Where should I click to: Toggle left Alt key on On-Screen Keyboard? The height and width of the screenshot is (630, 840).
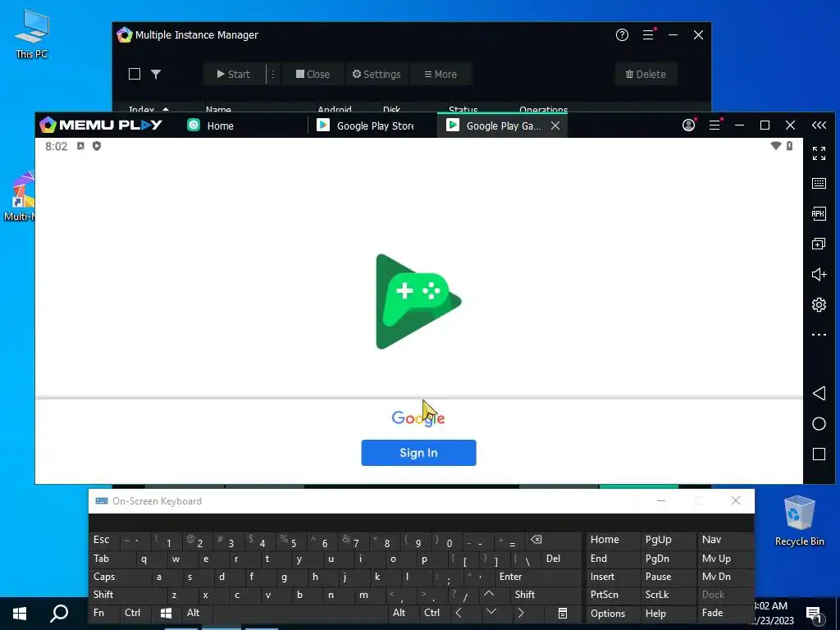pos(197,613)
